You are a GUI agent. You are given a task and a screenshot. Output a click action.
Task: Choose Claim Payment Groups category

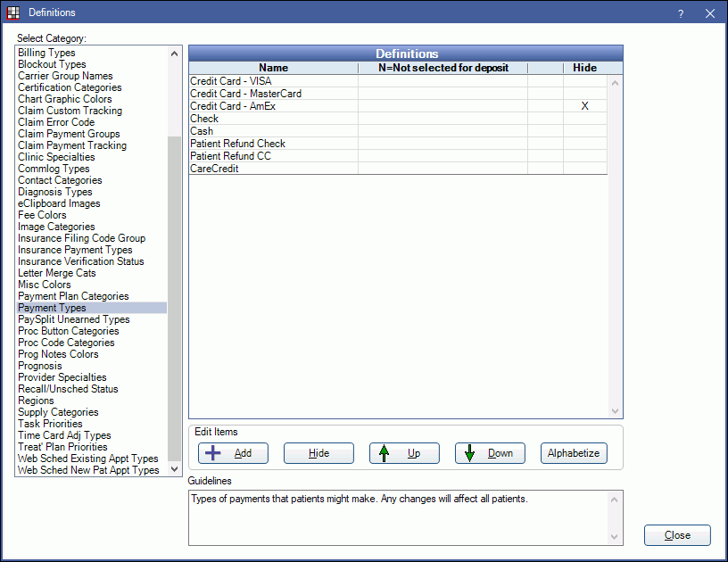pyautogui.click(x=92, y=134)
